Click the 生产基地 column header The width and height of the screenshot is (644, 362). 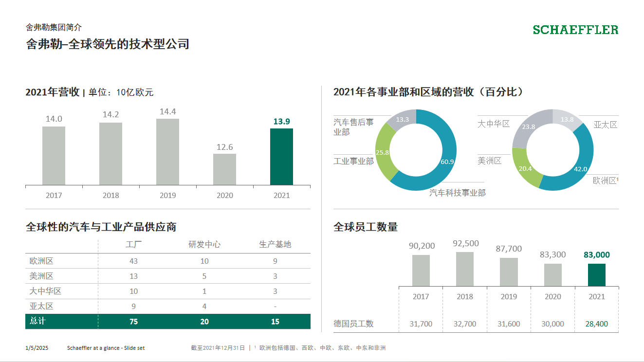[275, 244]
